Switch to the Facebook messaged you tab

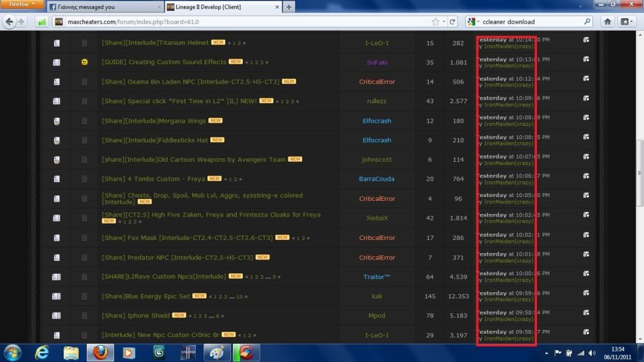coord(104,7)
